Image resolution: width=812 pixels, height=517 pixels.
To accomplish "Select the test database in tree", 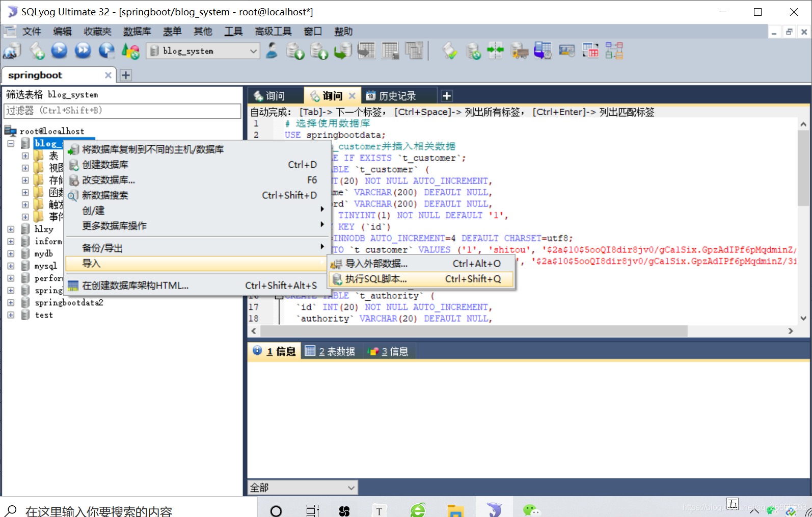I will [x=44, y=315].
